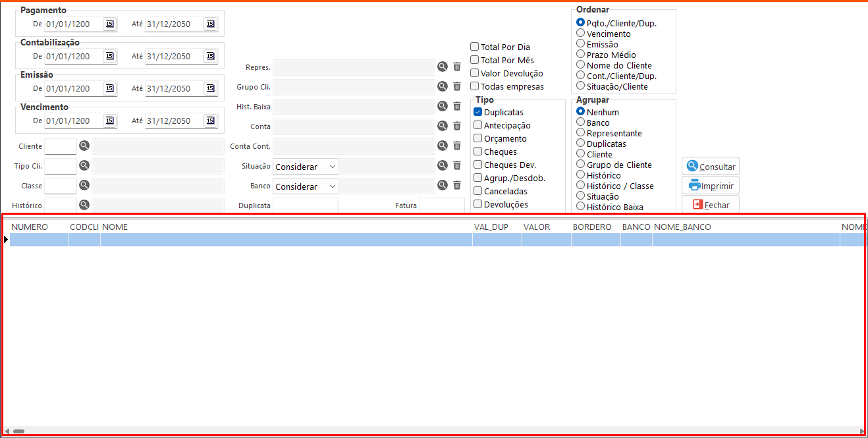Enable Total Por Dia checkbox
The width and height of the screenshot is (868, 438).
point(475,47)
